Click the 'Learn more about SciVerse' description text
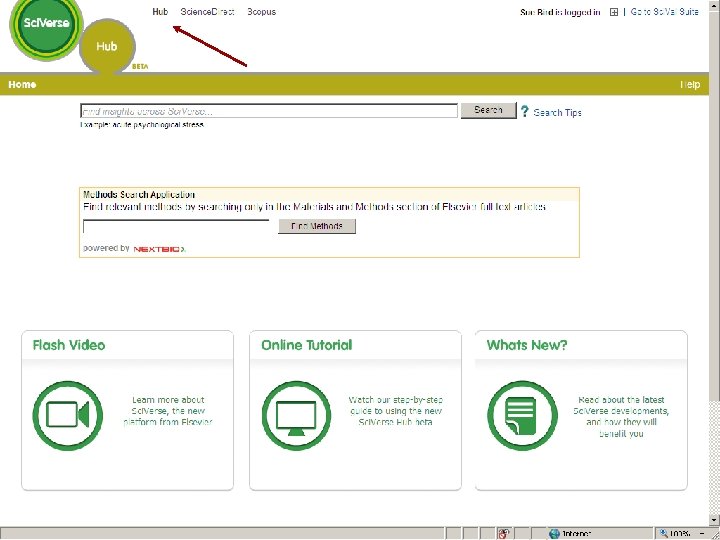Viewport: 720px width, 540px height. 168,411
